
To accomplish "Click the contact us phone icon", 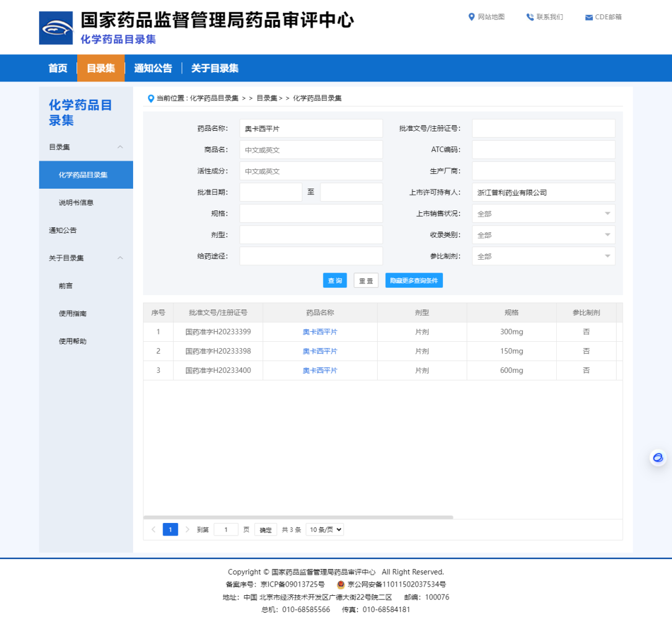I will pos(530,17).
